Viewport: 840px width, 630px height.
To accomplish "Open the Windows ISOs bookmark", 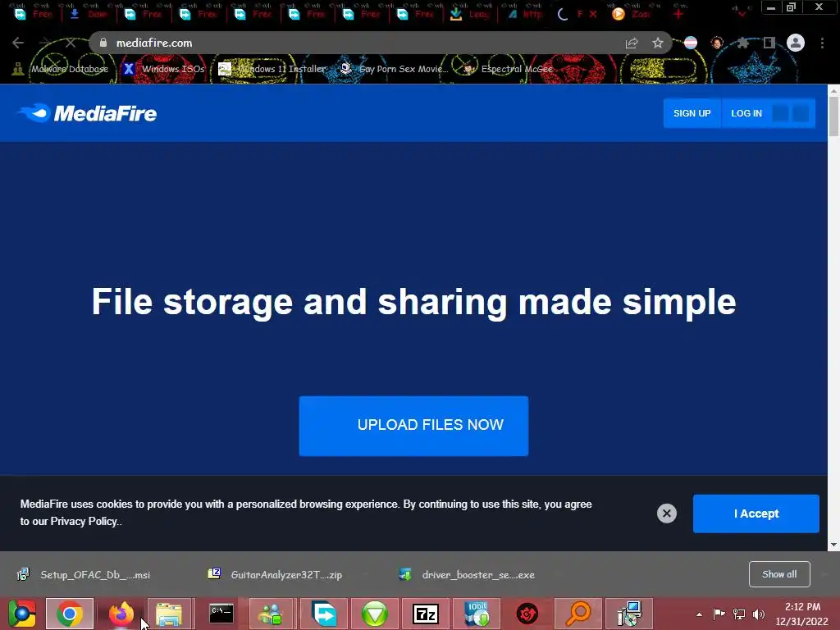I will (164, 69).
